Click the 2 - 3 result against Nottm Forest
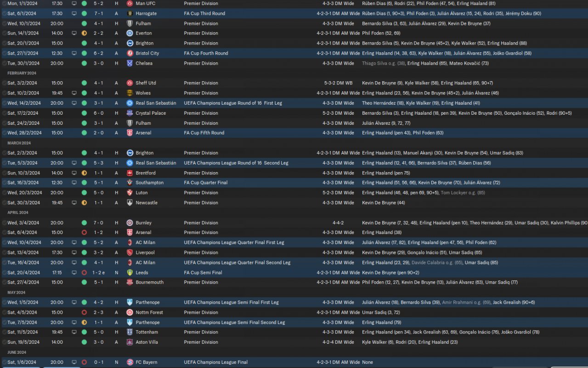 [98, 312]
